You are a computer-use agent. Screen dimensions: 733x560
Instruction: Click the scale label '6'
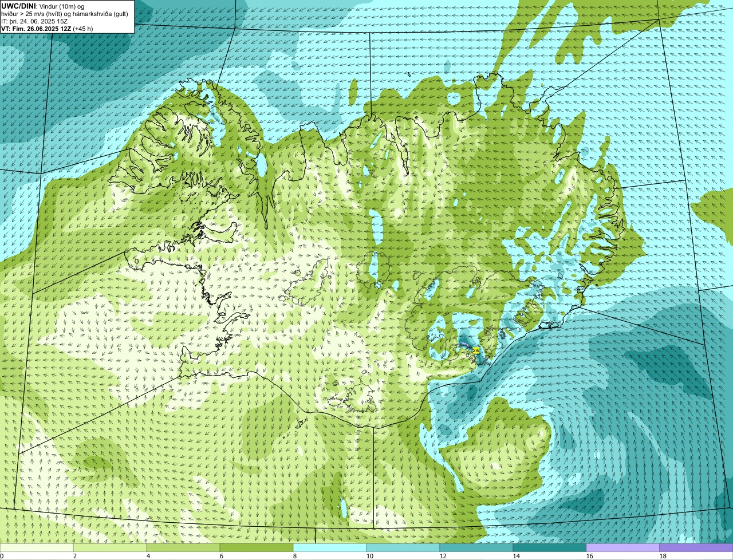pyautogui.click(x=222, y=556)
